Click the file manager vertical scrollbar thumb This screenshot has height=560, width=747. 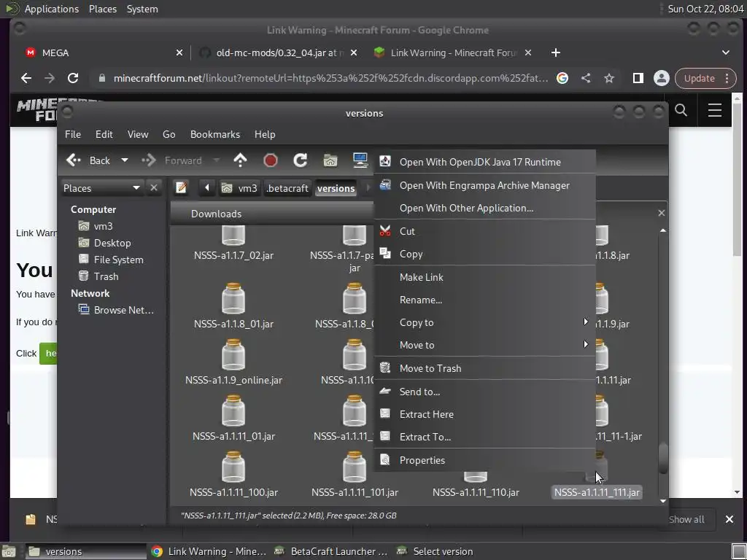(x=662, y=458)
